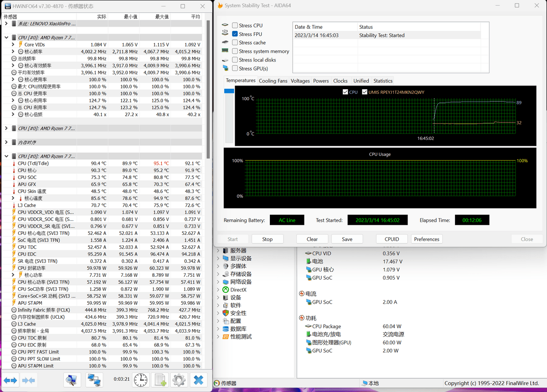Collapse the first CPU [#0] AMD Ryzen group
This screenshot has width=547, height=392.
[x=6, y=37]
